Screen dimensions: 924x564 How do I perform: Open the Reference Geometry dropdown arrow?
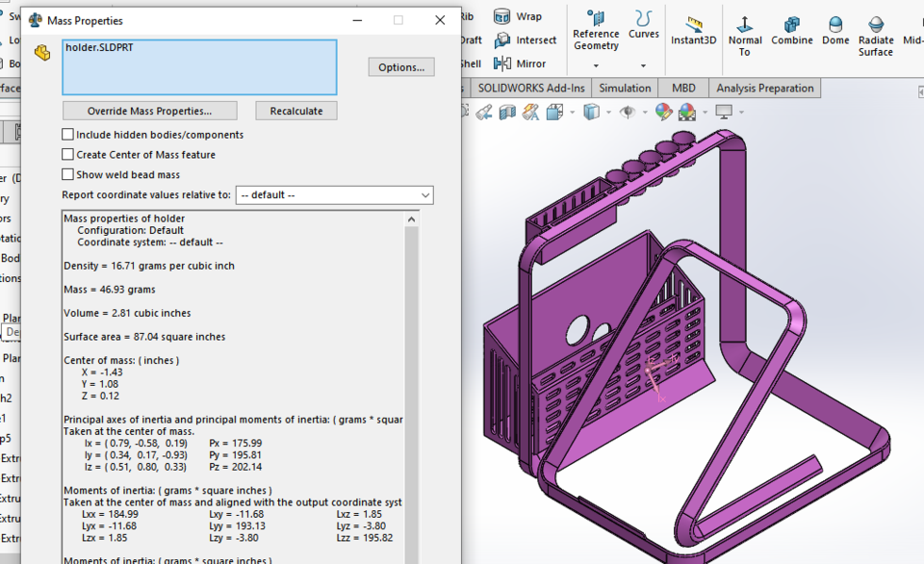[596, 64]
